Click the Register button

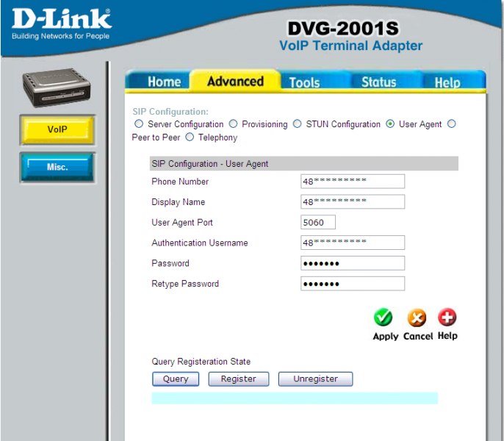click(x=239, y=379)
